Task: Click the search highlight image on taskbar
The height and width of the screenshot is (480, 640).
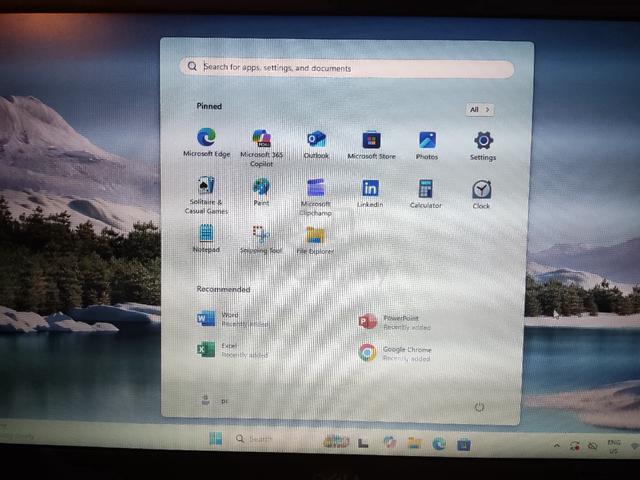Action: pyautogui.click(x=336, y=442)
